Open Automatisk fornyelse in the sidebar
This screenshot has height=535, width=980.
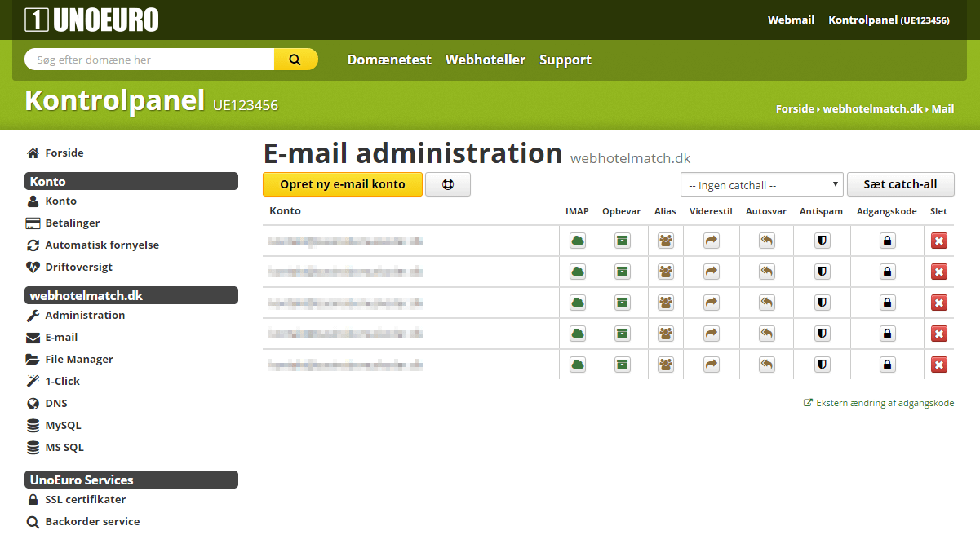[x=92, y=245]
